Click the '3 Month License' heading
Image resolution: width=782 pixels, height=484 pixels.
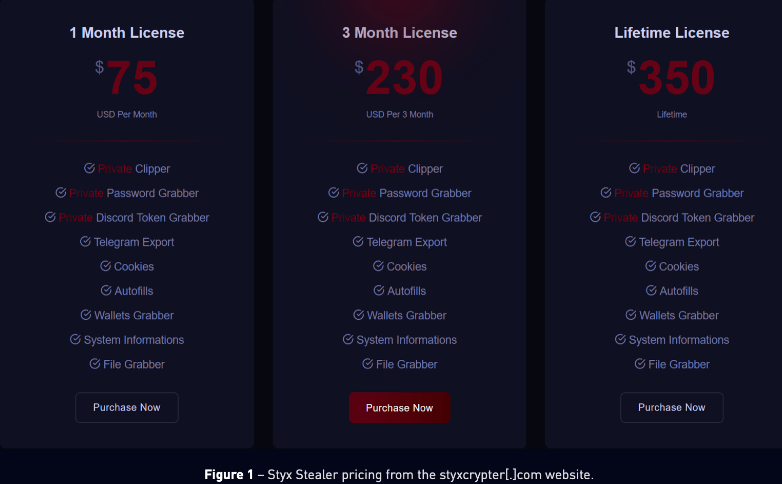pos(399,33)
